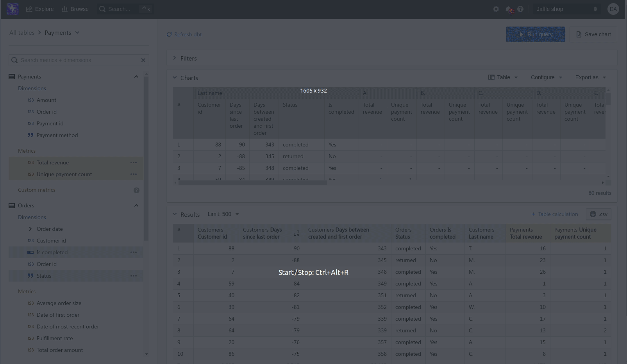Viewport: 627px width, 364px height.
Task: Open the three-dot menu on Status dimension
Action: click(134, 276)
